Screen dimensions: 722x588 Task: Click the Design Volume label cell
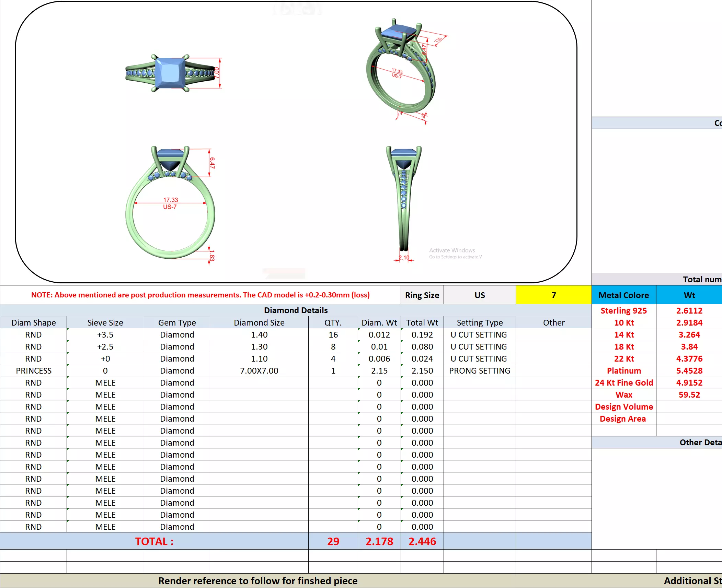tap(623, 407)
